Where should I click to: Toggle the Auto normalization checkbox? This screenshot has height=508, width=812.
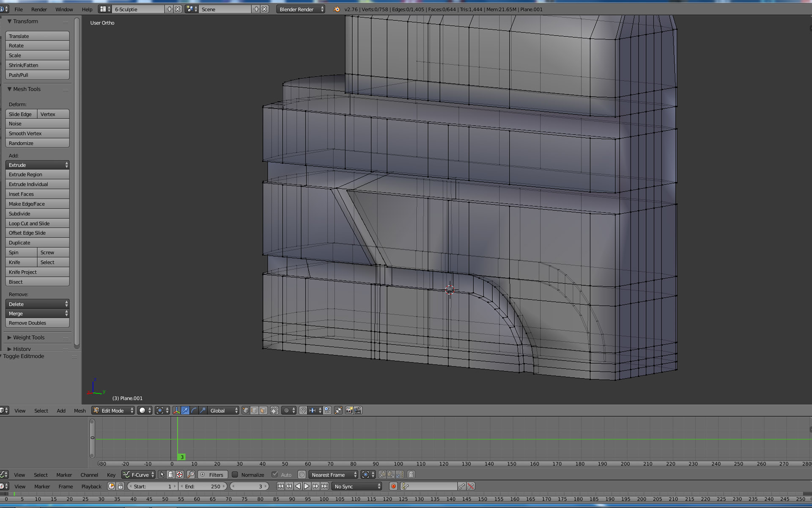click(x=275, y=475)
